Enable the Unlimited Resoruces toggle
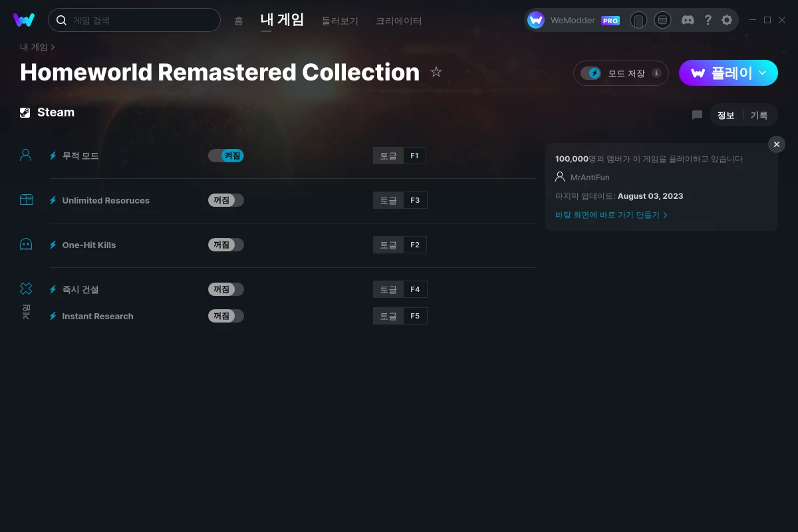The width and height of the screenshot is (798, 532). 226,200
